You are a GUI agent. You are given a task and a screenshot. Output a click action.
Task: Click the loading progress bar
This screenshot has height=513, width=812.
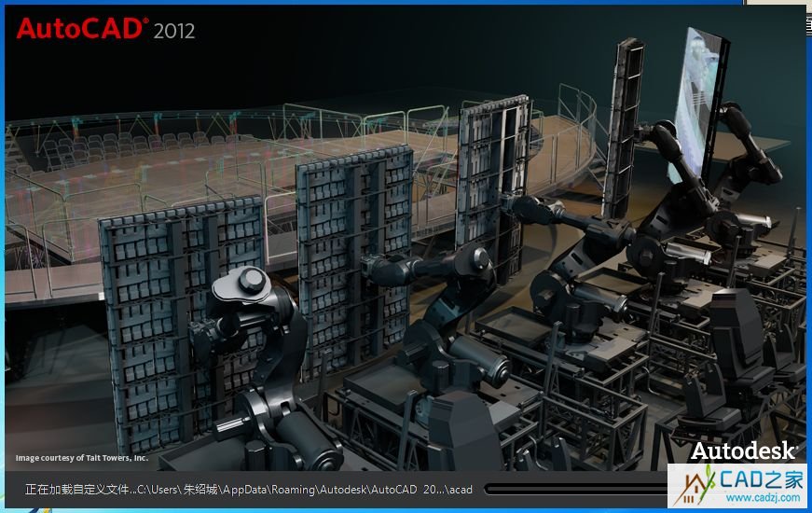(573, 489)
